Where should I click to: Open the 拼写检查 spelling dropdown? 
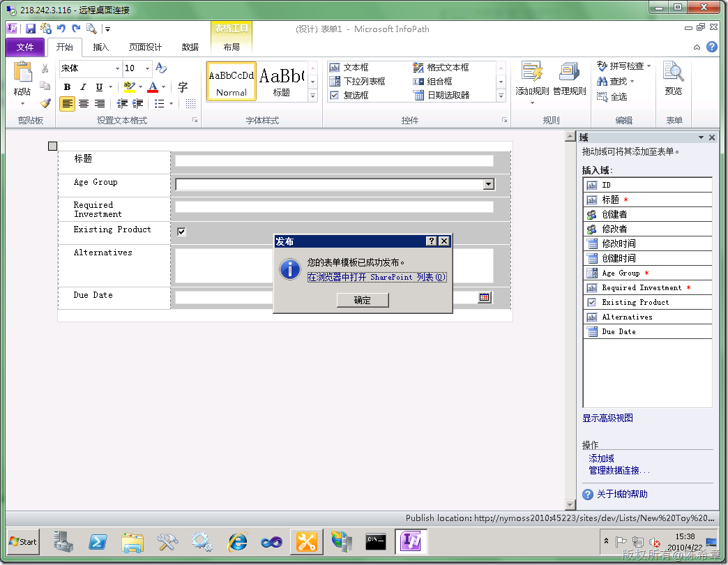click(x=649, y=66)
